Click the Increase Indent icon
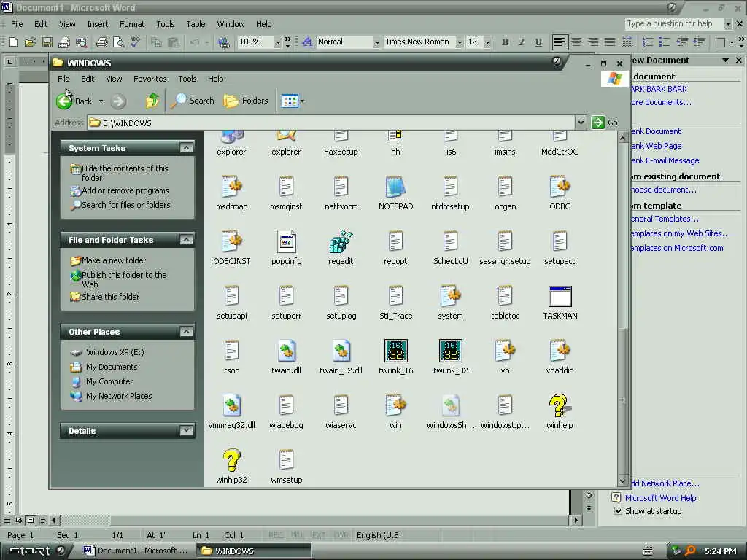 coord(699,42)
